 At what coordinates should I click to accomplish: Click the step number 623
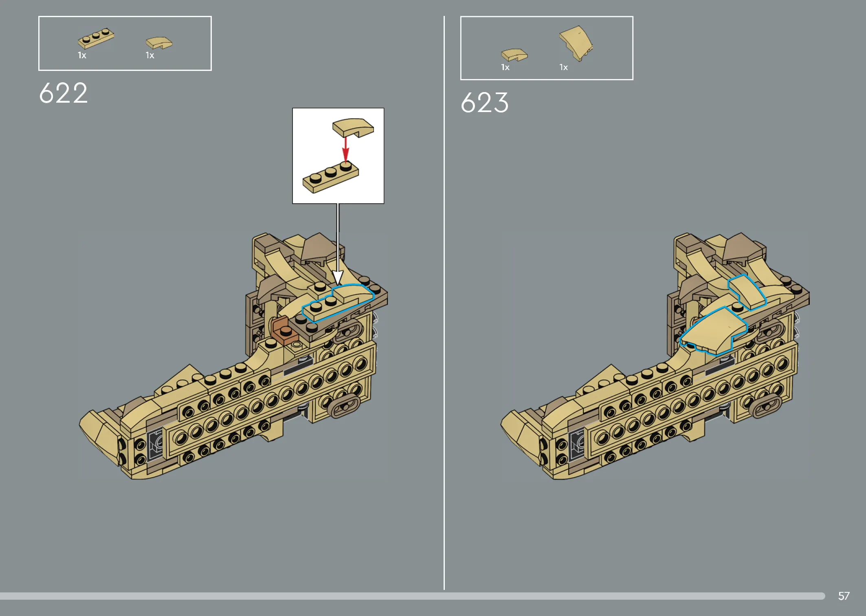click(x=485, y=102)
